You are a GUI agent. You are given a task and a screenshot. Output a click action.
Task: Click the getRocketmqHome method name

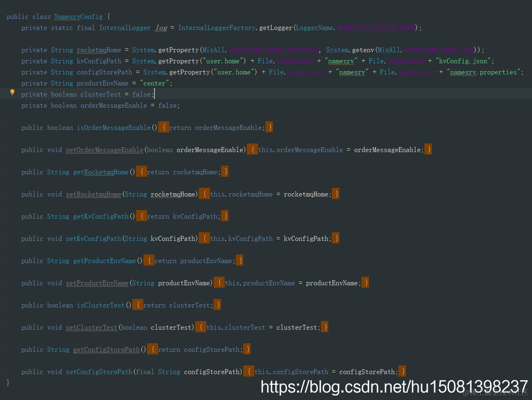[101, 172]
